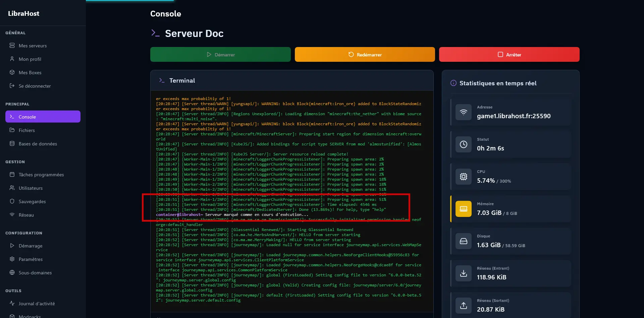Select the Réseau network icon
The height and width of the screenshot is (318, 644).
[12, 215]
